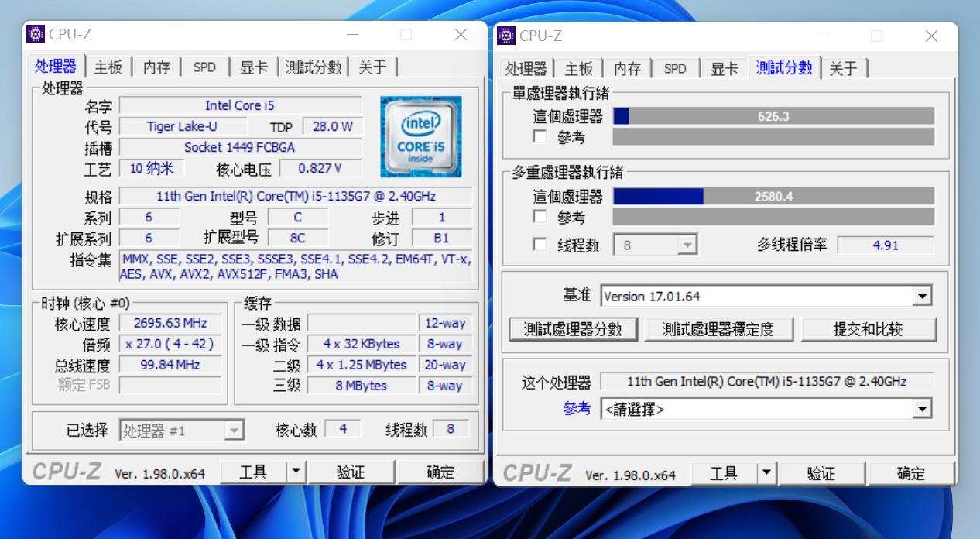Click the CPU-Z app icon in right window title bar
Screen dimensions: 980x539
coord(506,36)
